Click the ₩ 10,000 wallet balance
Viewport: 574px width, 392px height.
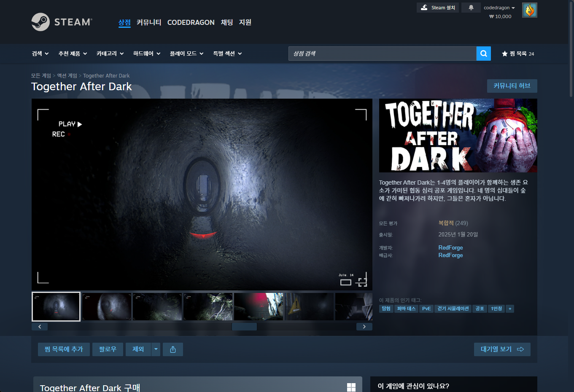(500, 16)
